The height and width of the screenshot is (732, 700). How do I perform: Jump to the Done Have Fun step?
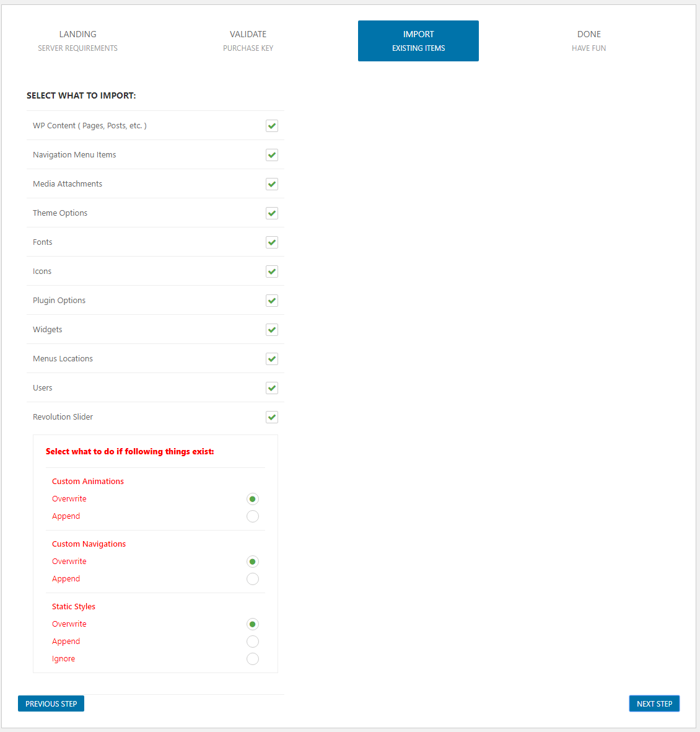coord(589,41)
